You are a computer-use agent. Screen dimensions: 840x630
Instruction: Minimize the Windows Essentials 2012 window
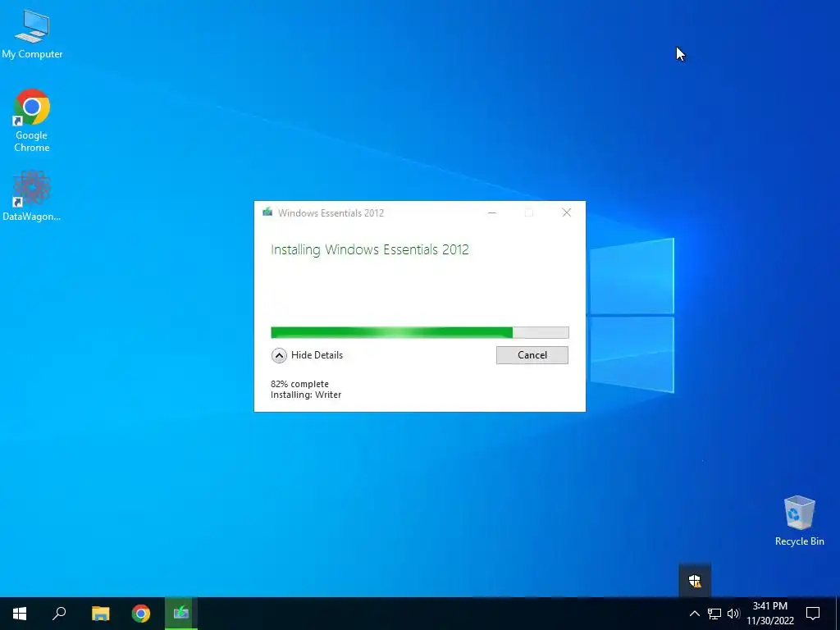click(x=492, y=212)
